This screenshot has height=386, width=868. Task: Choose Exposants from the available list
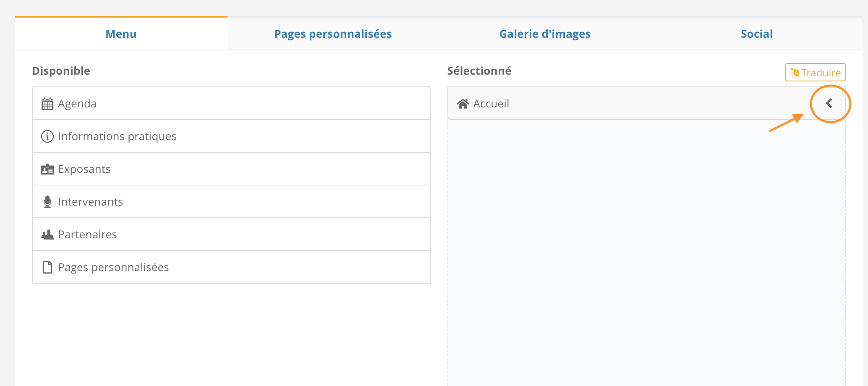click(231, 169)
